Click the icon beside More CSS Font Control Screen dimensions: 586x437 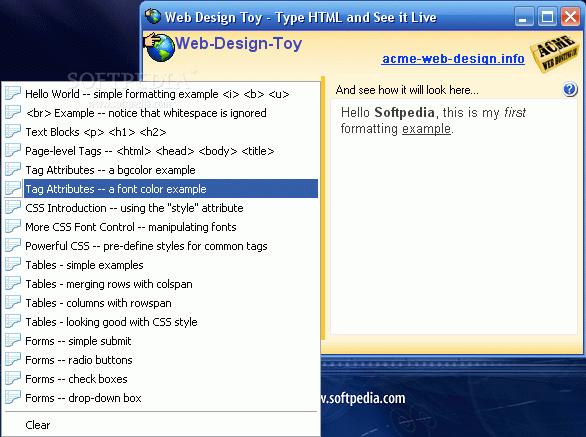[13, 227]
